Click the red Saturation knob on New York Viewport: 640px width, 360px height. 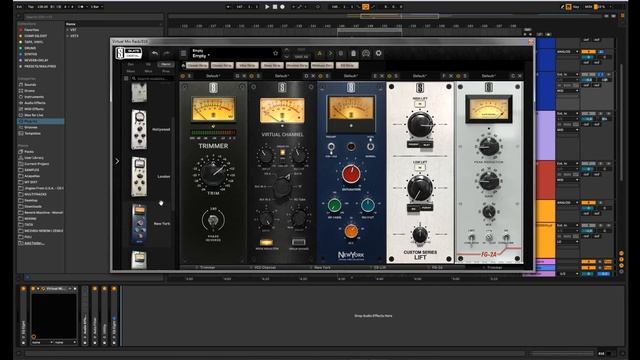[x=351, y=174]
